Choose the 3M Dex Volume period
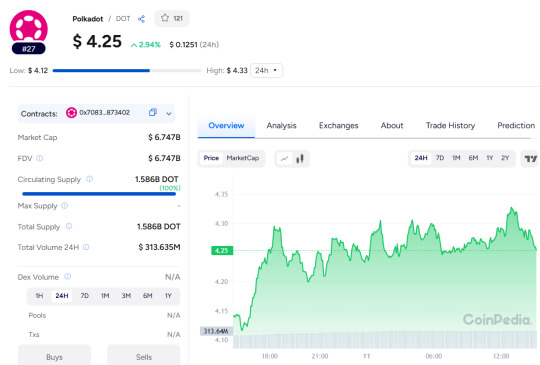 (126, 296)
